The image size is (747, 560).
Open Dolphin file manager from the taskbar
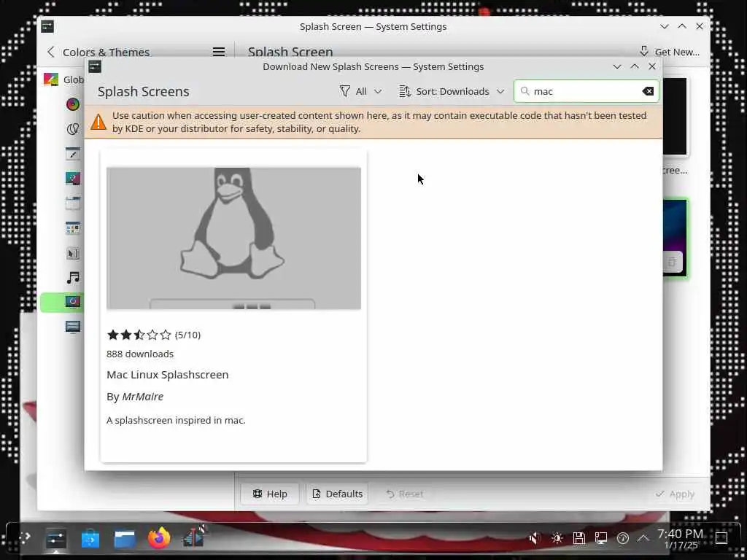[125, 539]
